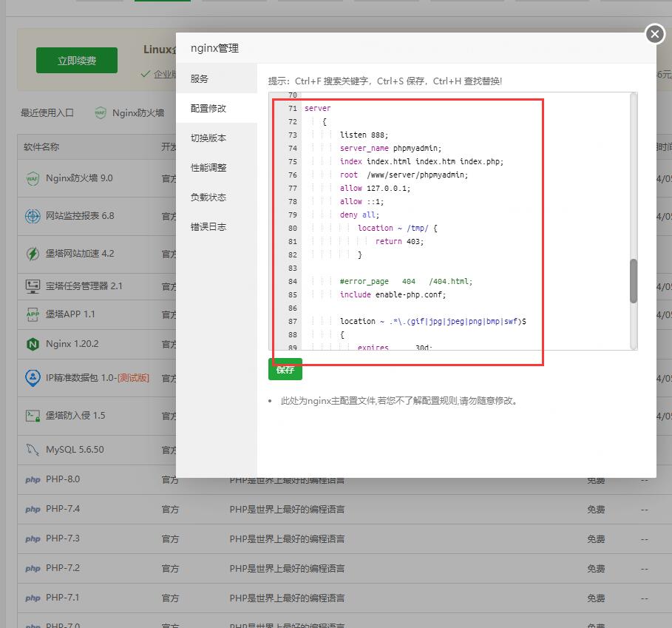Viewport: 672px width, 628px height.
Task: Click the Nginx防火墙 shield icon in shortcuts
Action: click(x=101, y=112)
